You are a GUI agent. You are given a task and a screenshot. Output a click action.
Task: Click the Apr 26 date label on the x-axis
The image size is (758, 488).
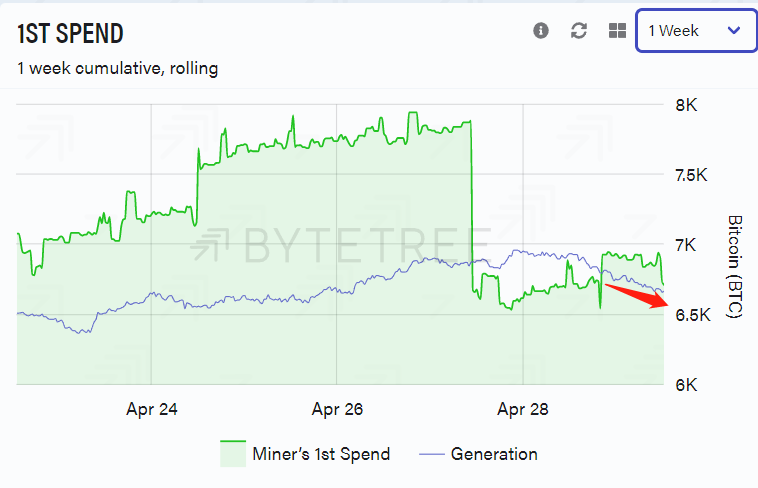click(x=337, y=409)
